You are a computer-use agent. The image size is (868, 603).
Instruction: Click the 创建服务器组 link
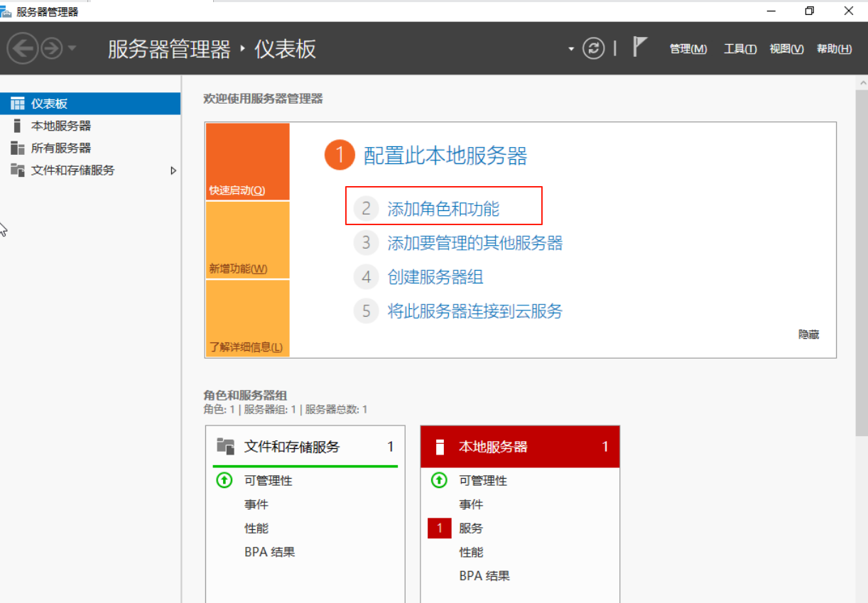(435, 277)
